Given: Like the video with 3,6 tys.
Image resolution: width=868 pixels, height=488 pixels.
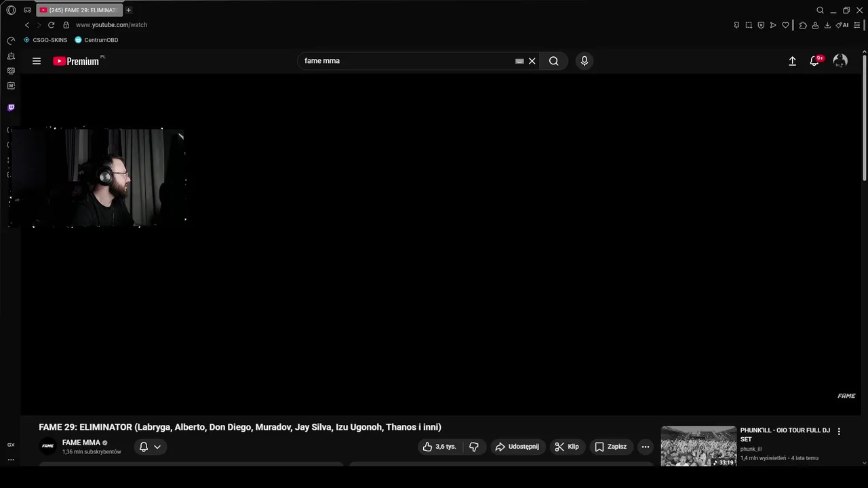Looking at the screenshot, I should pyautogui.click(x=441, y=447).
